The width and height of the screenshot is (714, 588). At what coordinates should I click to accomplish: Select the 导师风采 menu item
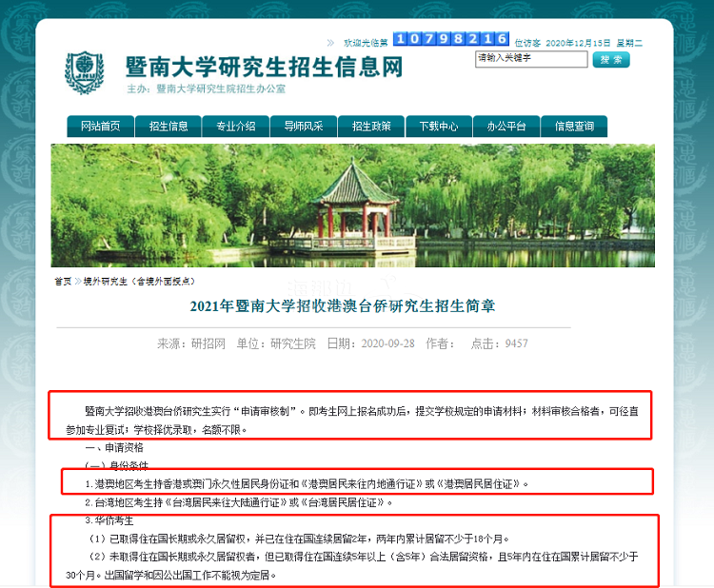pyautogui.click(x=303, y=127)
